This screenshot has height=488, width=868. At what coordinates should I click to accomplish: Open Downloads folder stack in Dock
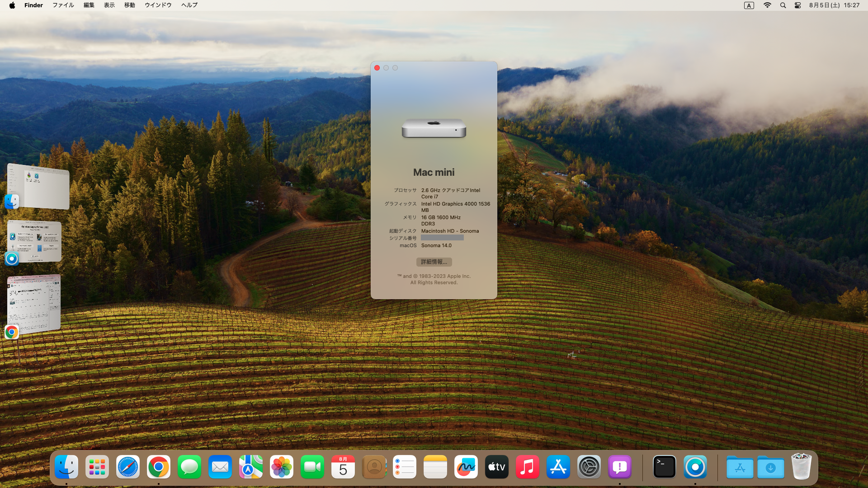[x=771, y=467]
